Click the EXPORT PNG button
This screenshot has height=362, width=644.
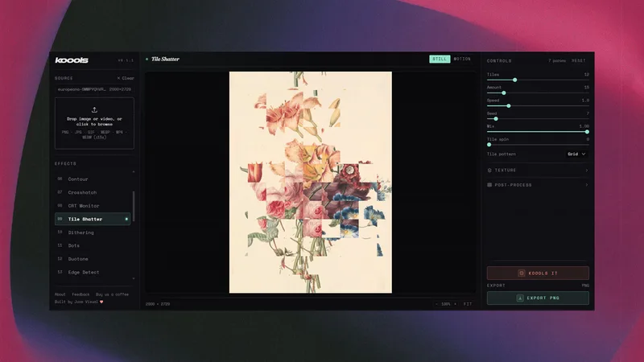pyautogui.click(x=538, y=298)
